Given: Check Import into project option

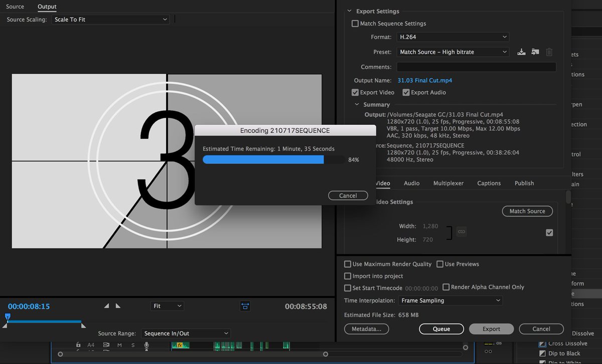Looking at the screenshot, I should point(348,276).
